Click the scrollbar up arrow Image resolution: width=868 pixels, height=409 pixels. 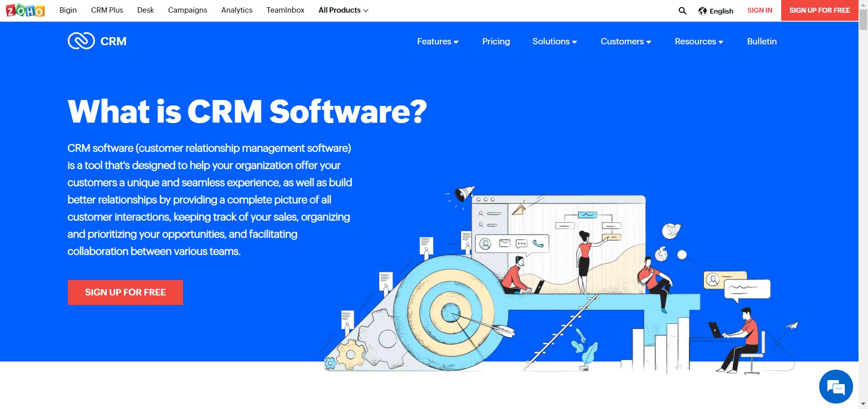tap(863, 4)
